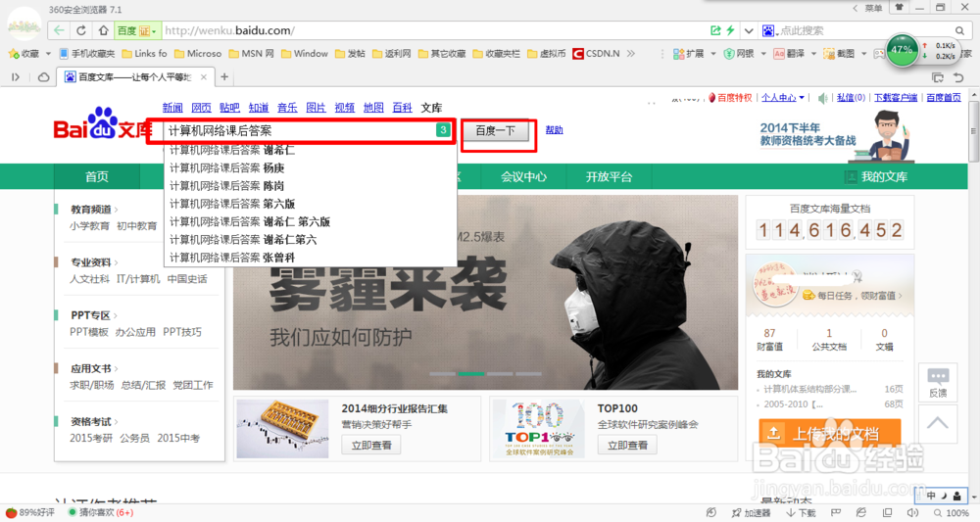Image resolution: width=980 pixels, height=522 pixels.
Task: Open the search engine selector paw dropdown
Action: click(770, 30)
